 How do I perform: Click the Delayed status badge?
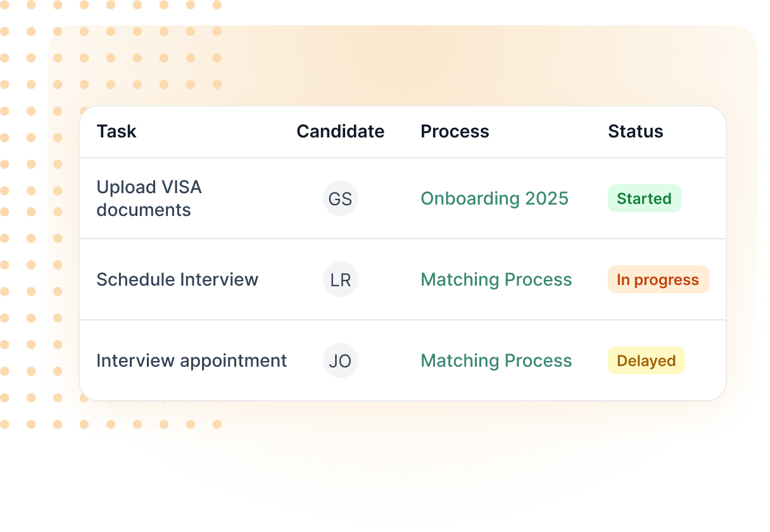click(647, 360)
